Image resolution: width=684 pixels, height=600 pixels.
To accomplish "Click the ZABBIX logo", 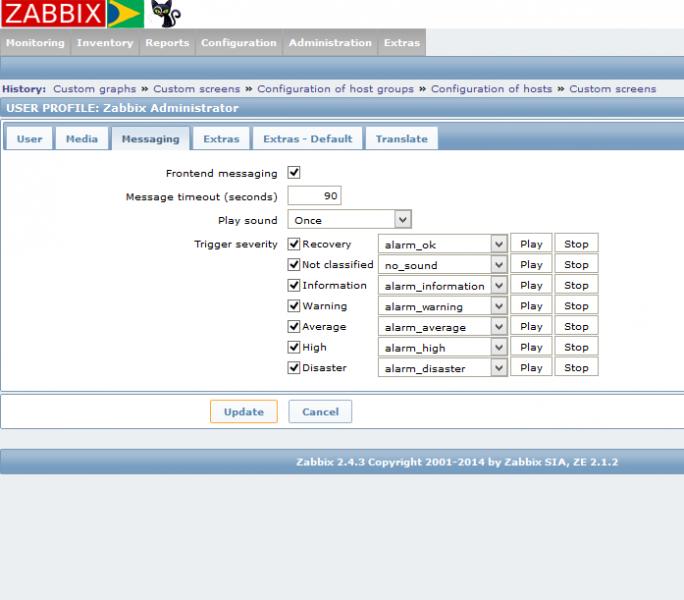I will click(53, 14).
